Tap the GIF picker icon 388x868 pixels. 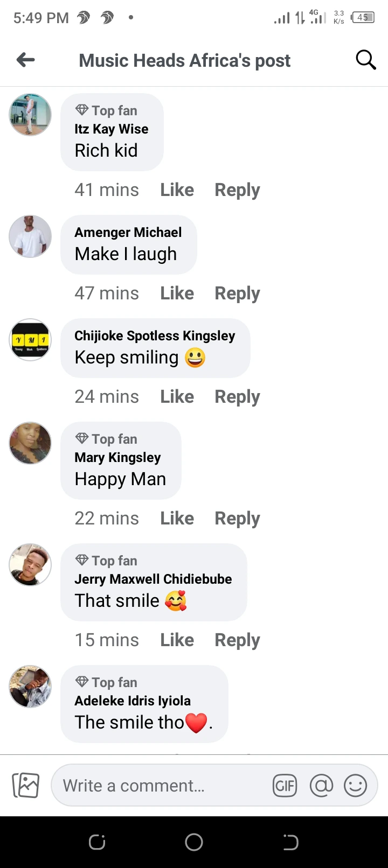pos(285,786)
